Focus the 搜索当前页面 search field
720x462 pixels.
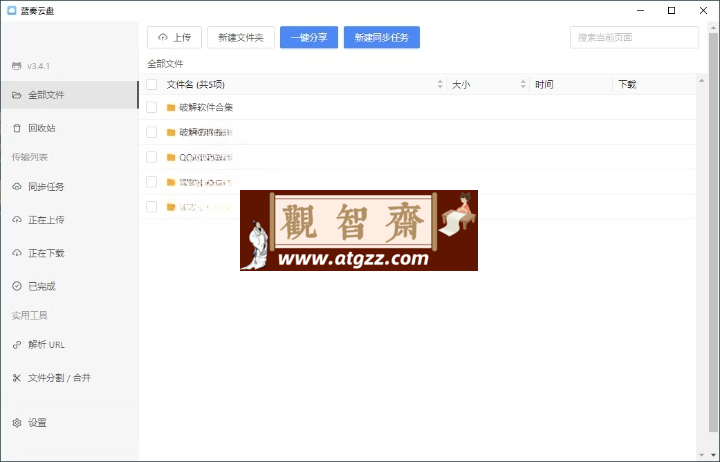pos(634,37)
